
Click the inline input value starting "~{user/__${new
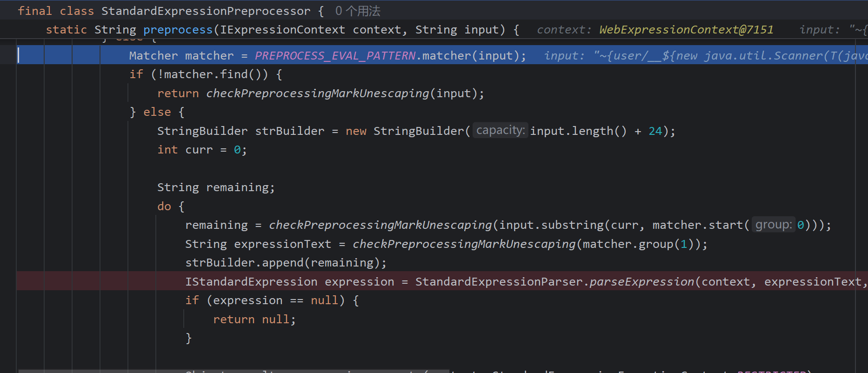(x=730, y=56)
